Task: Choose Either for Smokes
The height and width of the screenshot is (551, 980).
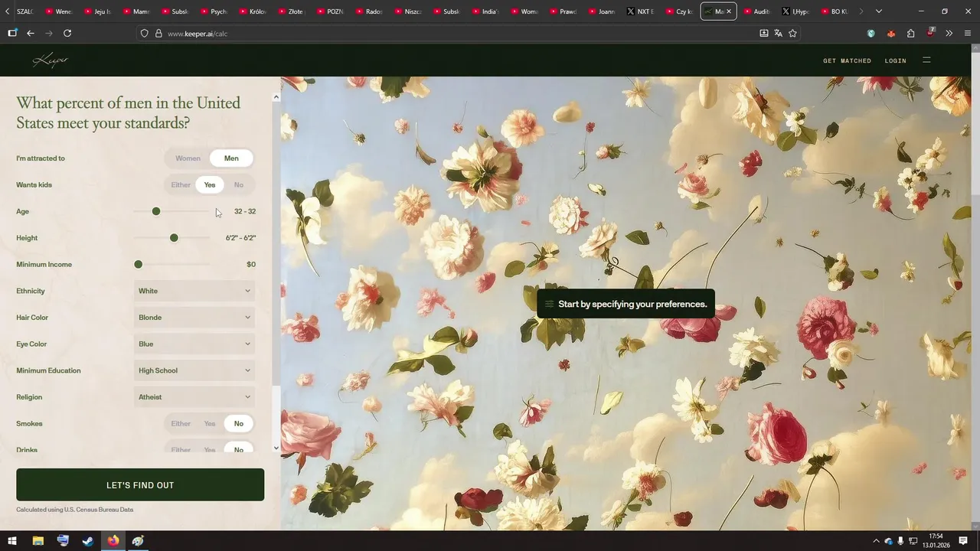Action: point(181,423)
